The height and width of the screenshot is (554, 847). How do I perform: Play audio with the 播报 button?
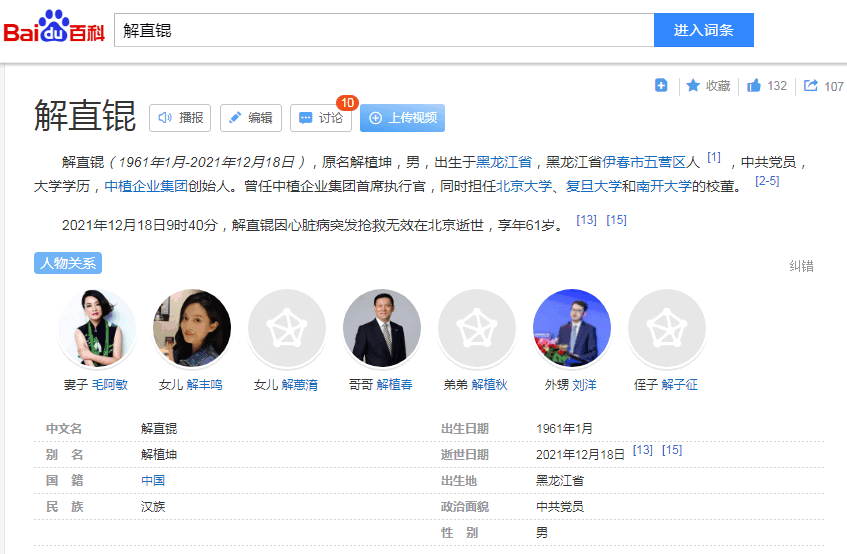click(180, 118)
